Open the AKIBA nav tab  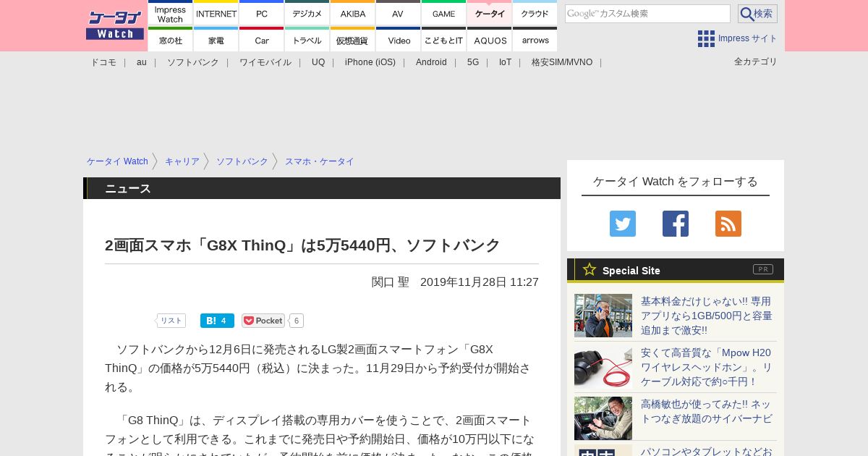coord(353,14)
